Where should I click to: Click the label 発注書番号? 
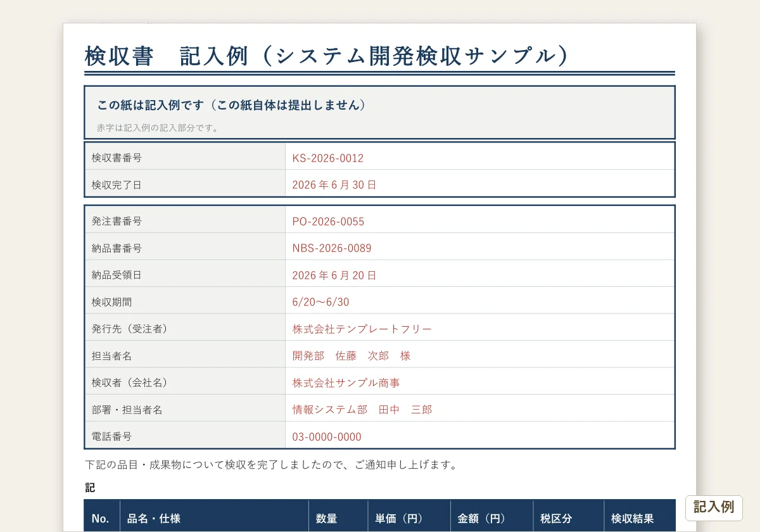coord(117,221)
